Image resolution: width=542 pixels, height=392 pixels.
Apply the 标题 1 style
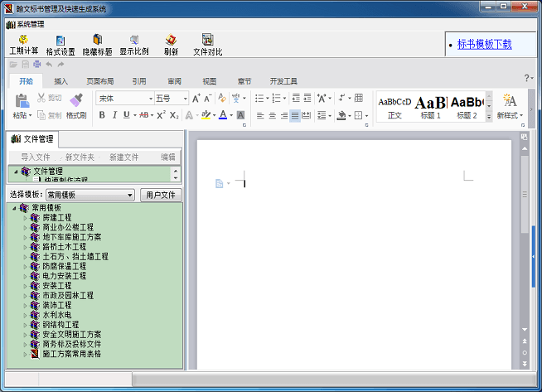click(x=431, y=107)
